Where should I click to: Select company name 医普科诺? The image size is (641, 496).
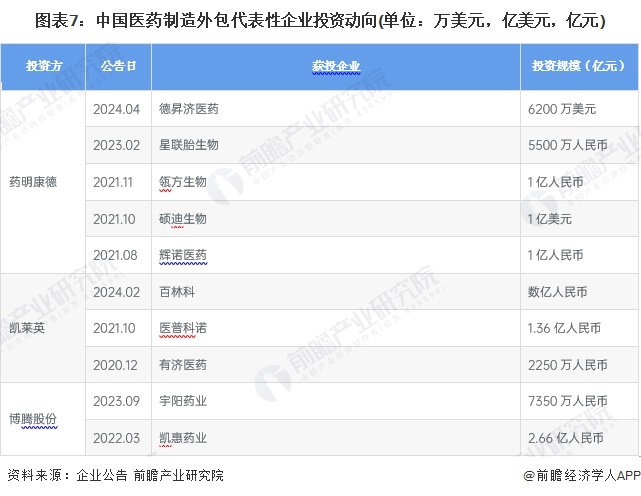coord(183,328)
